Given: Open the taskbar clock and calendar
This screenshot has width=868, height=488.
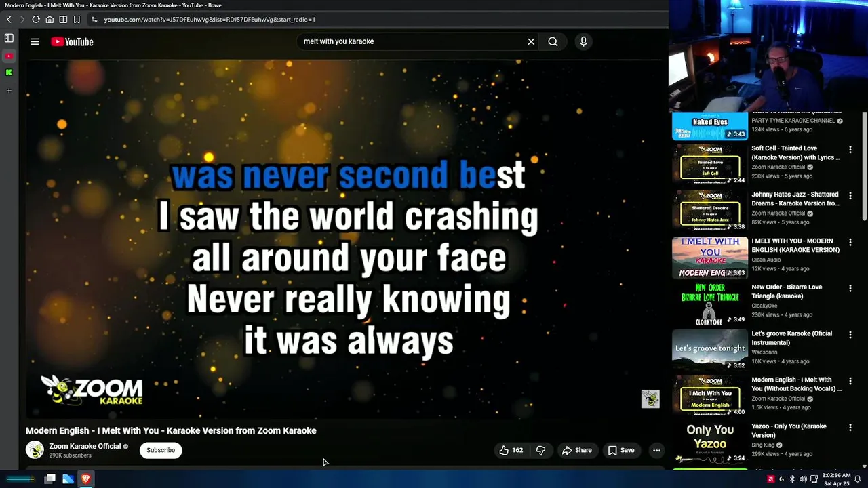Looking at the screenshot, I should click(x=837, y=479).
